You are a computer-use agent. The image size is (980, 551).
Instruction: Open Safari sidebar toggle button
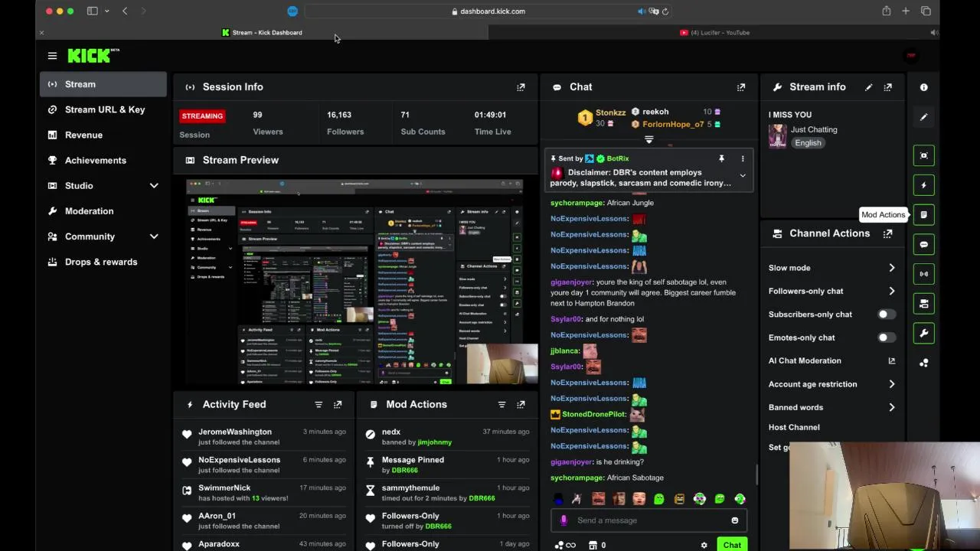92,11
